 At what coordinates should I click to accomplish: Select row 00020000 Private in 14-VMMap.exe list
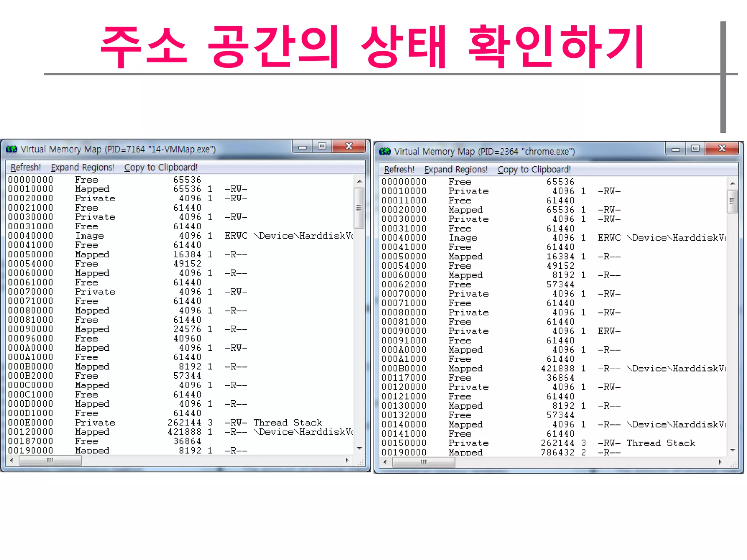tap(181, 199)
